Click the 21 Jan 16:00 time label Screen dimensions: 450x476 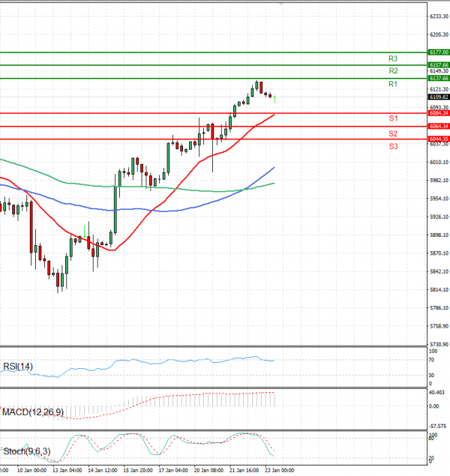coord(244,470)
